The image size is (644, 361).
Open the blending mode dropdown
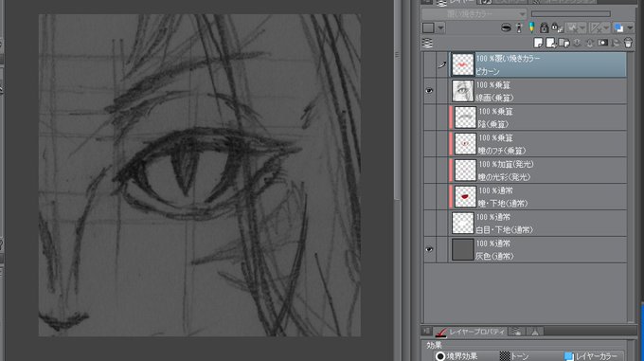pos(474,14)
